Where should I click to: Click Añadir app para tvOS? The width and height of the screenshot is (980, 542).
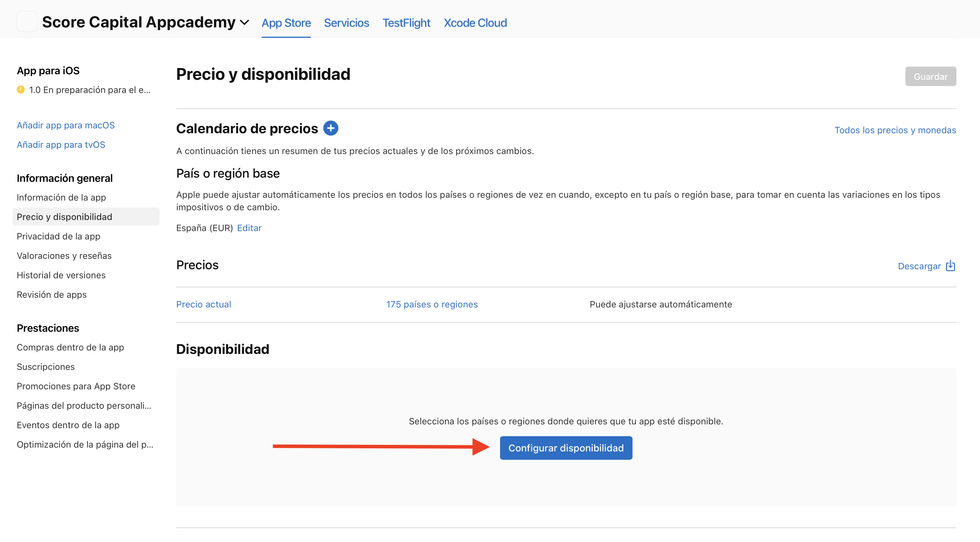pyautogui.click(x=61, y=145)
